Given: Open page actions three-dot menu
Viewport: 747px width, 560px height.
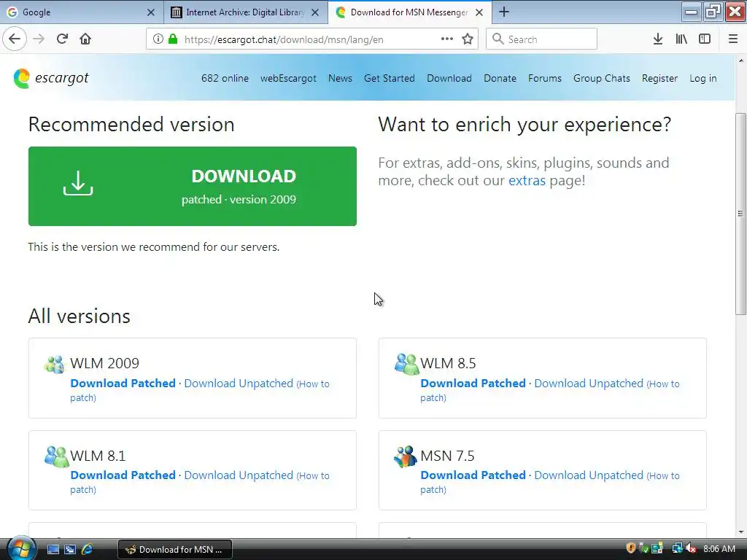Looking at the screenshot, I should pos(447,39).
